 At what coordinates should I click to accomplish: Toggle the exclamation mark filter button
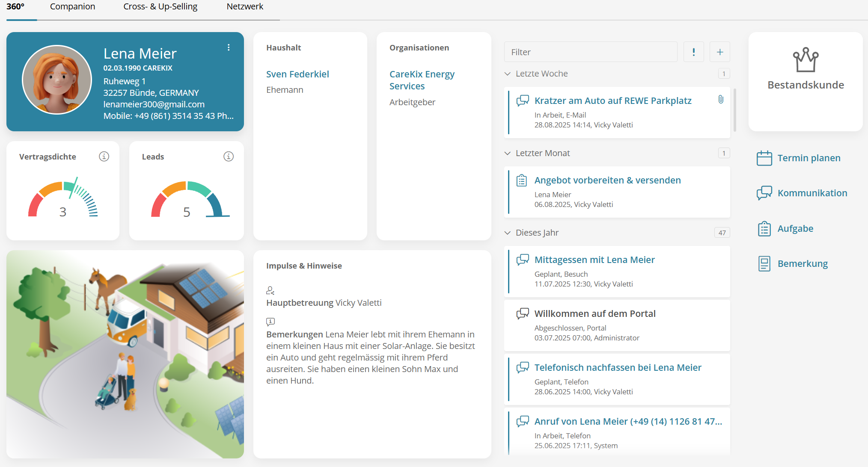694,52
